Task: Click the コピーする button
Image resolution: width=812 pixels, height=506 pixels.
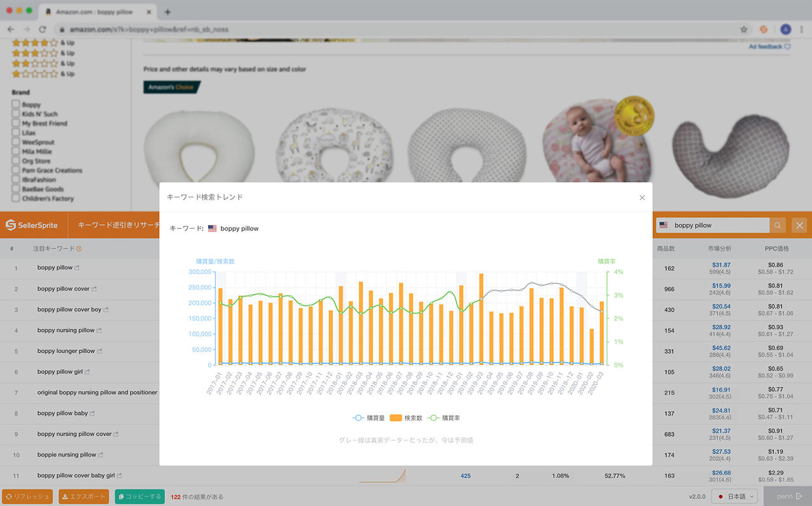Action: tap(140, 496)
